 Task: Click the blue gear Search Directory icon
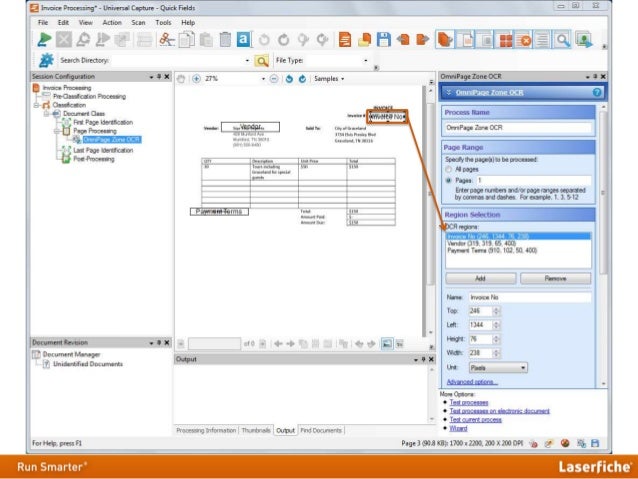click(x=46, y=60)
